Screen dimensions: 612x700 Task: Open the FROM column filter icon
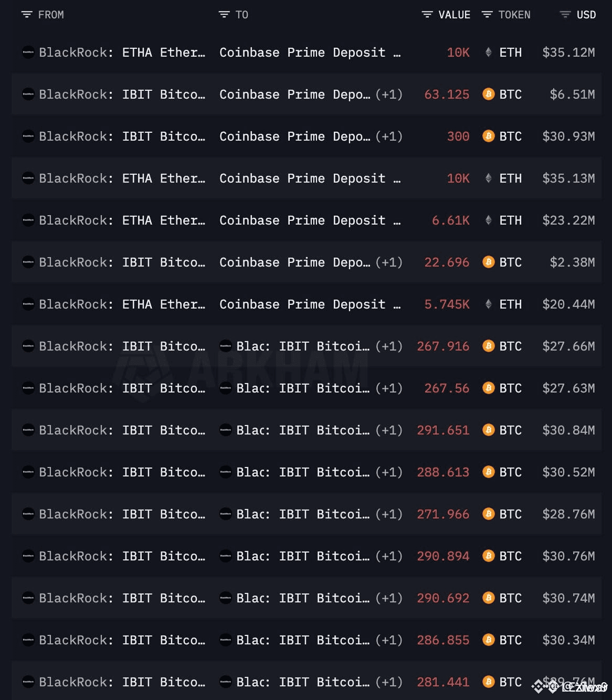27,15
